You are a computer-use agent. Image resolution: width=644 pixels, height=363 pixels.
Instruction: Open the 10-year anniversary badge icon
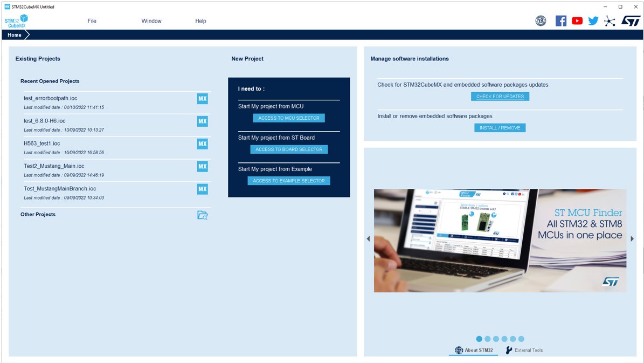pos(541,20)
